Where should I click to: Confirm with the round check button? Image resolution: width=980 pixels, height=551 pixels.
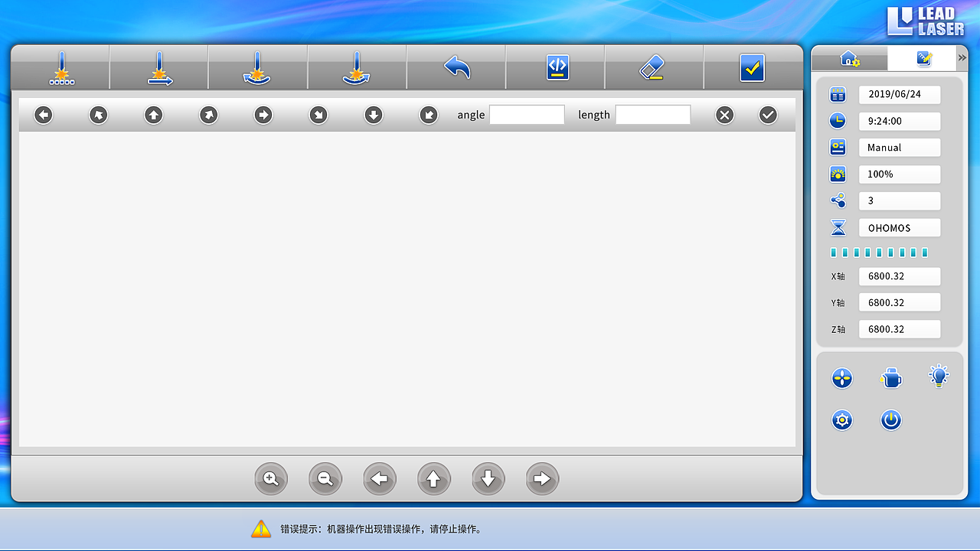(768, 115)
